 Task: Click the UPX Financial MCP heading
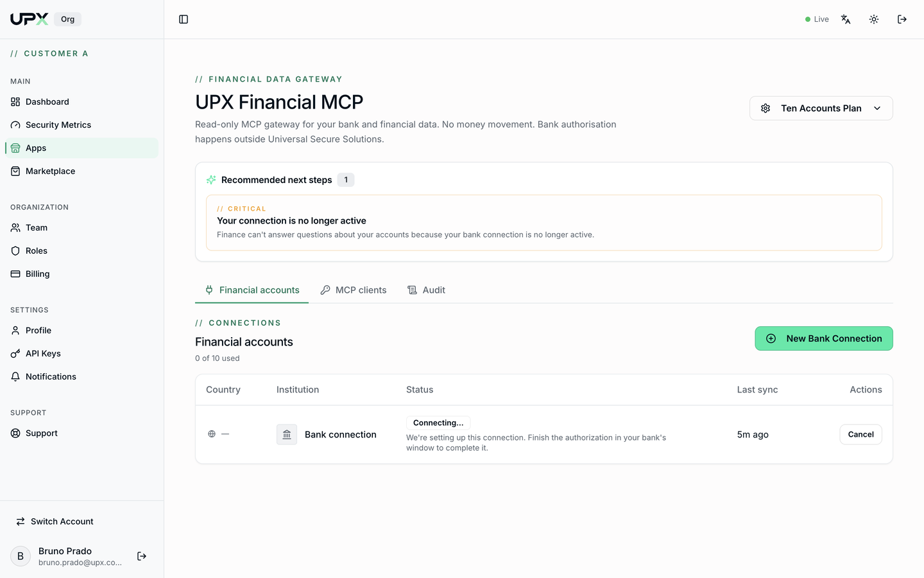(x=279, y=102)
